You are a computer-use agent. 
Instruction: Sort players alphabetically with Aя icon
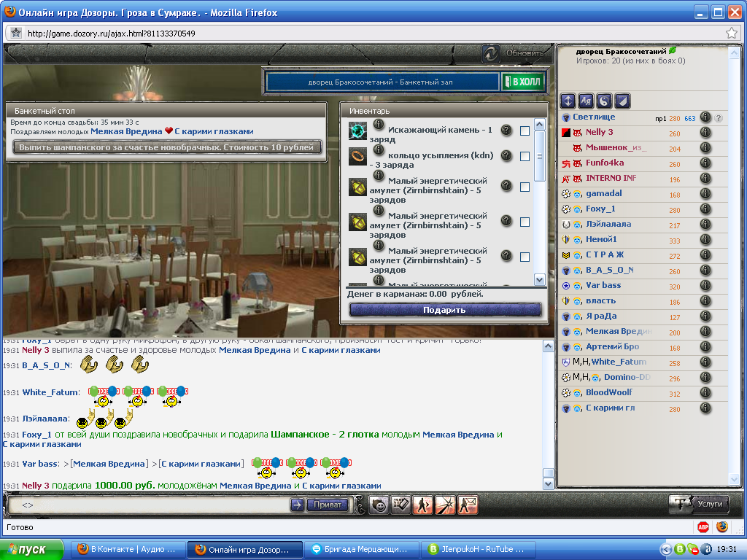pos(586,101)
